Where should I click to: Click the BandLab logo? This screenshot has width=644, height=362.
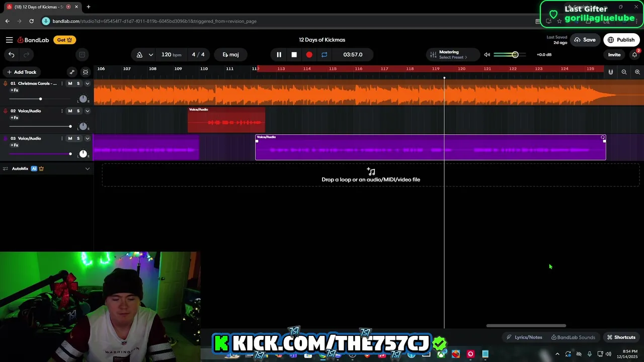[33, 40]
